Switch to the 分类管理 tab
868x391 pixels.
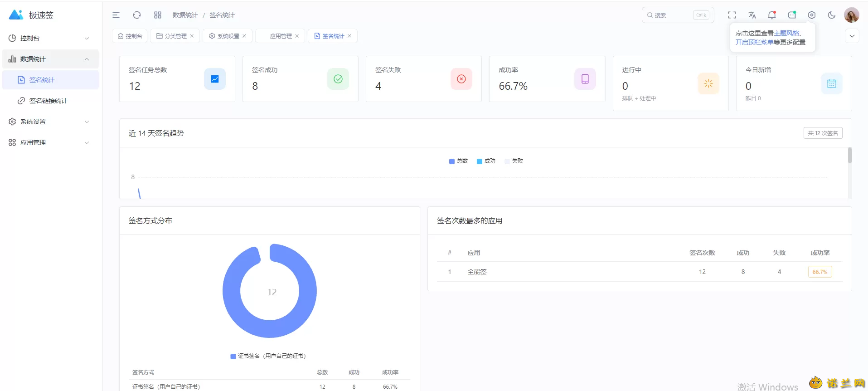(175, 36)
